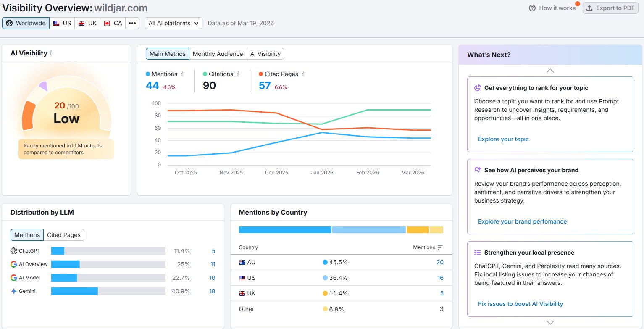
Task: Collapse What's Next list with up chevron
Action: tap(550, 71)
